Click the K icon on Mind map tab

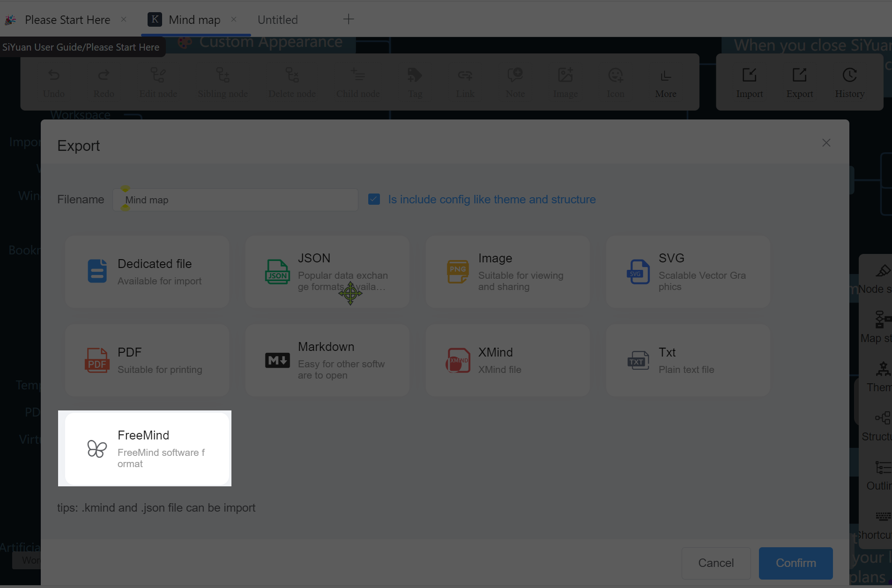(155, 19)
